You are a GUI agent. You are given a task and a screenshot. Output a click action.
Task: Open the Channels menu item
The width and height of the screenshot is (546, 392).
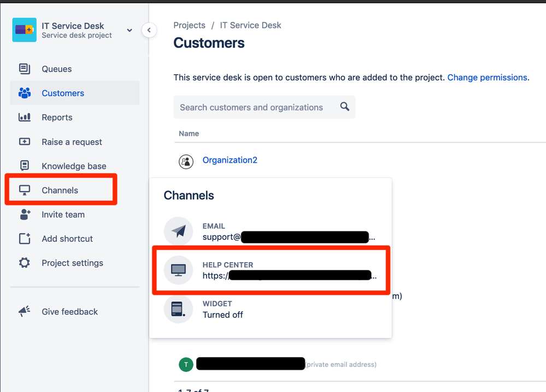[60, 189]
